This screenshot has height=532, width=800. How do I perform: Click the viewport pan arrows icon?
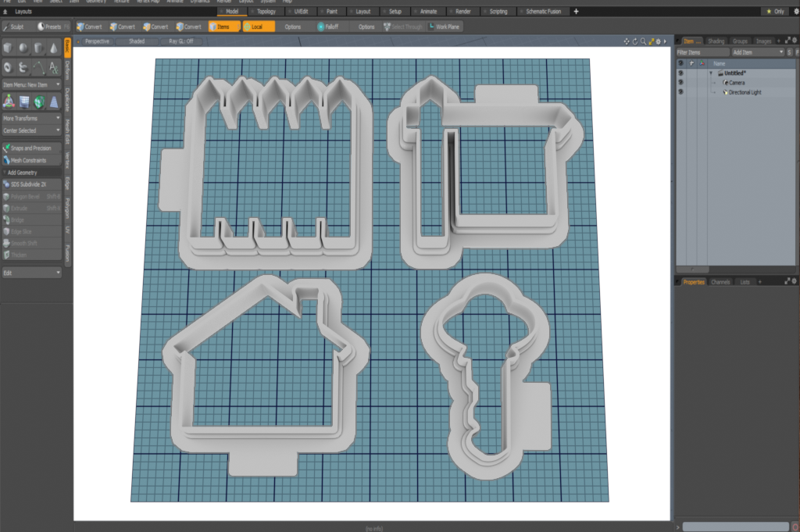627,41
